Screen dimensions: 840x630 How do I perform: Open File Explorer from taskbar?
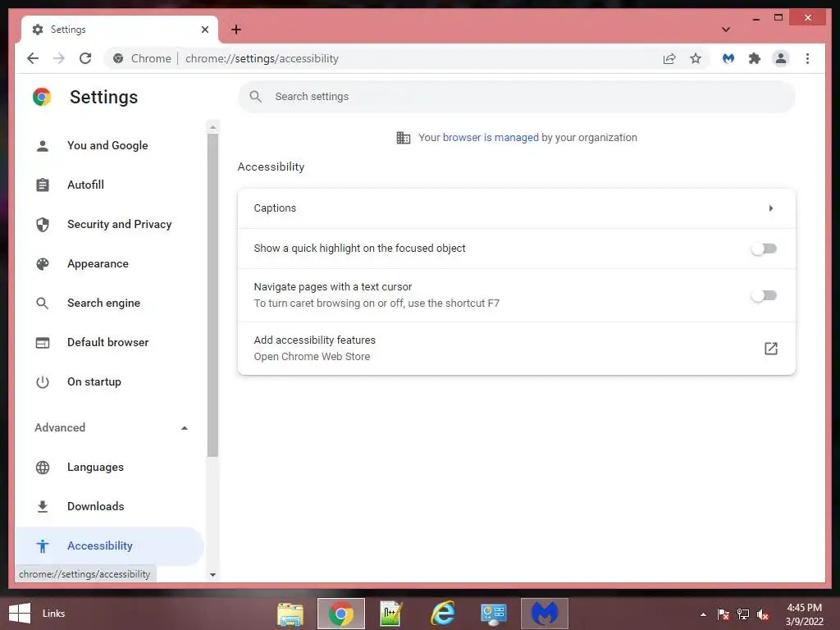tap(290, 614)
